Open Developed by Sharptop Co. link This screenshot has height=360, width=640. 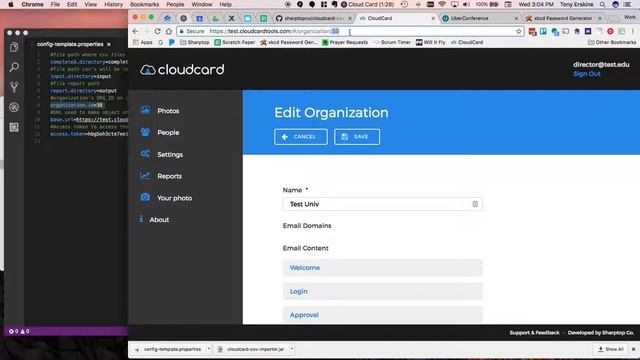(600, 333)
